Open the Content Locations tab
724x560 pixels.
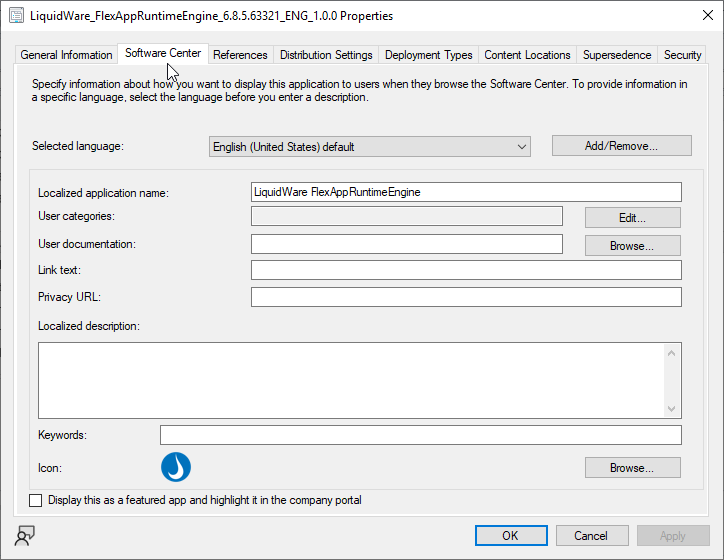527,55
